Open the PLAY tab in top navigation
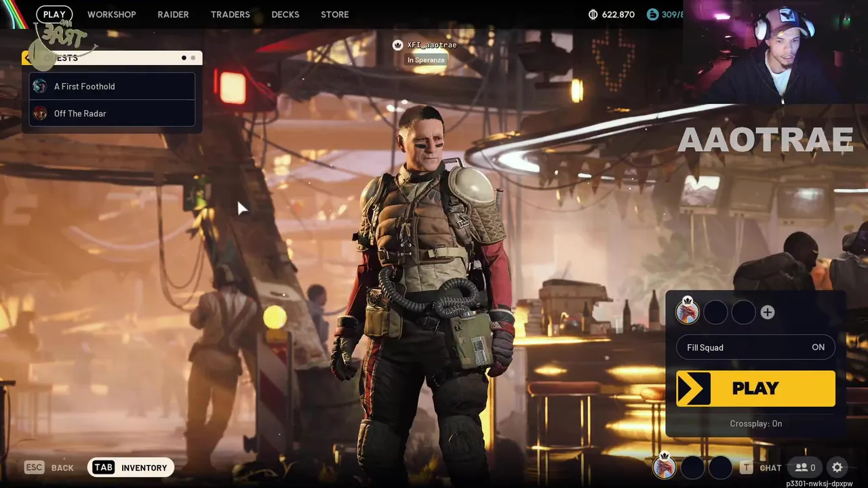 pos(54,14)
